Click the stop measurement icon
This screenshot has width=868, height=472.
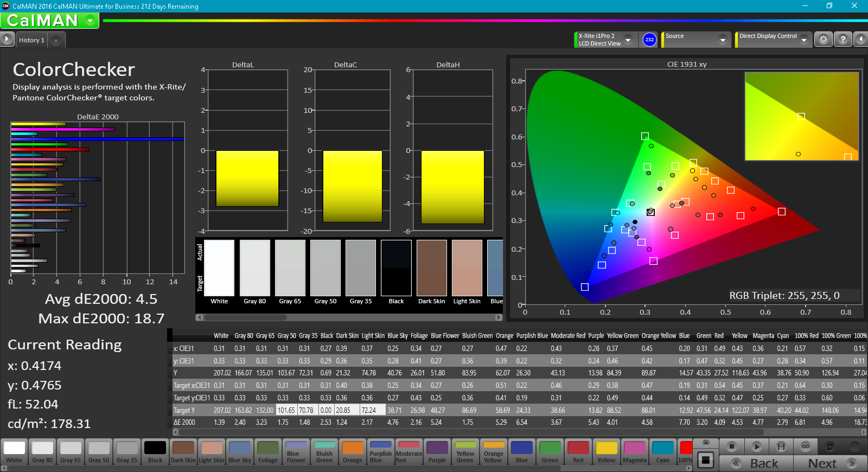click(x=732, y=447)
